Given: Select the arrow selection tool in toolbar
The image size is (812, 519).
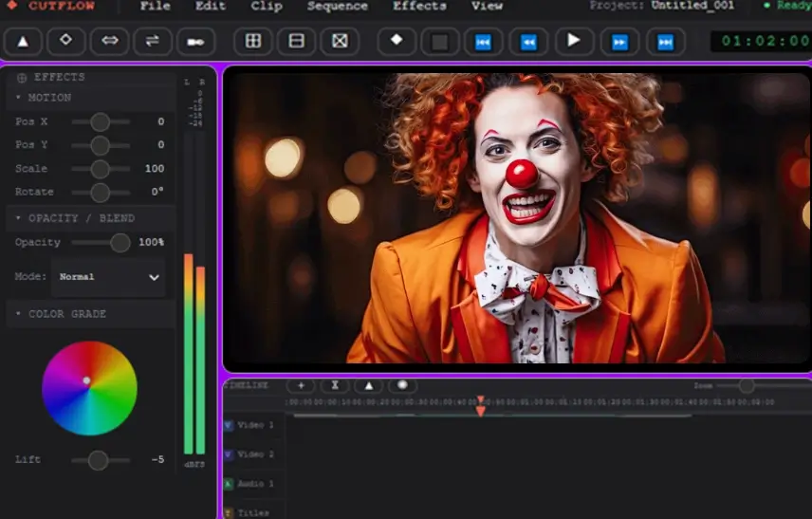Looking at the screenshot, I should [x=24, y=42].
